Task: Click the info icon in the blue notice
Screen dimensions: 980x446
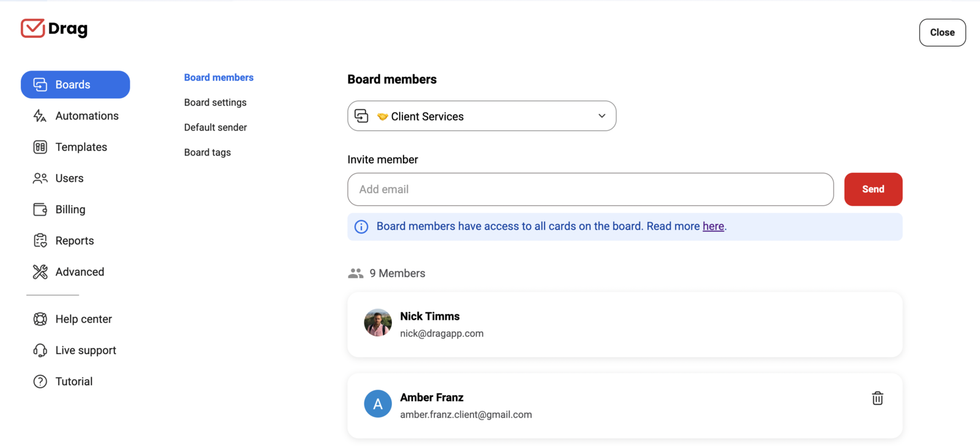Action: 361,227
